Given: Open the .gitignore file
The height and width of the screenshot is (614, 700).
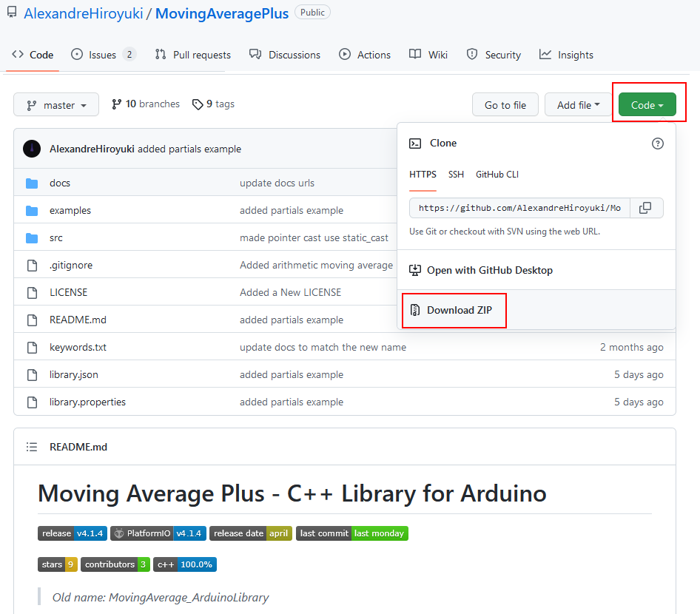Looking at the screenshot, I should [71, 266].
